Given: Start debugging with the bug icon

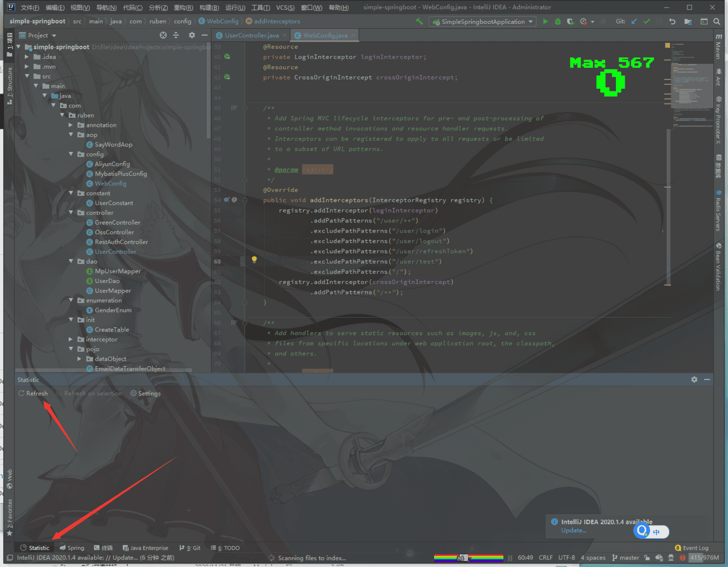Looking at the screenshot, I should click(558, 22).
